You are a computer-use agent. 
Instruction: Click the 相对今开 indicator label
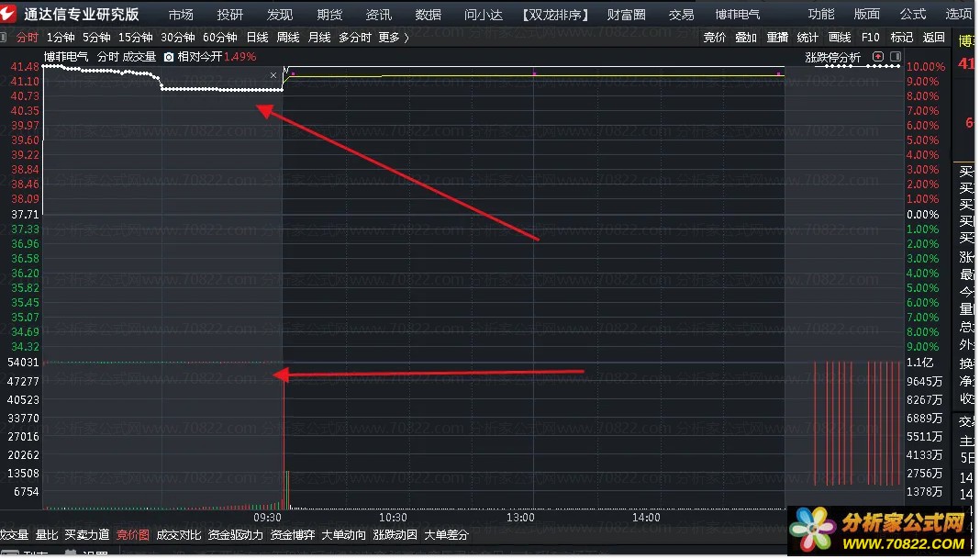tap(200, 57)
